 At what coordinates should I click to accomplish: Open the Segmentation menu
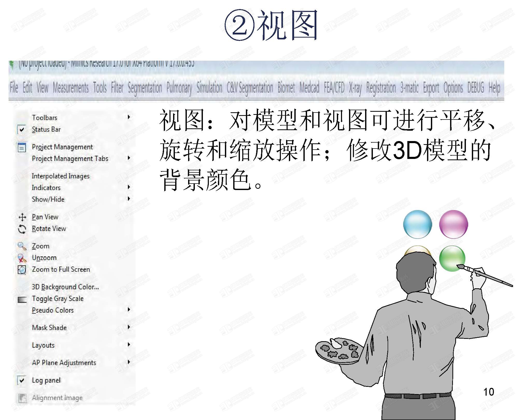point(145,88)
